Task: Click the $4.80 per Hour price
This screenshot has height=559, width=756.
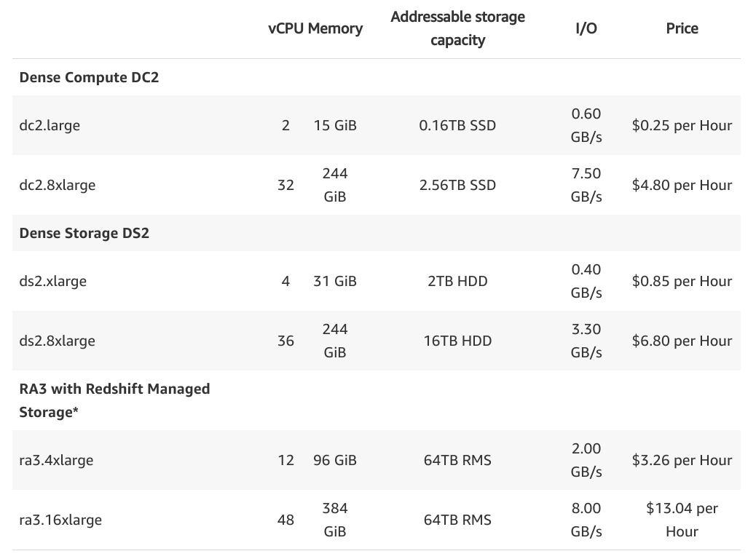Action: [682, 185]
